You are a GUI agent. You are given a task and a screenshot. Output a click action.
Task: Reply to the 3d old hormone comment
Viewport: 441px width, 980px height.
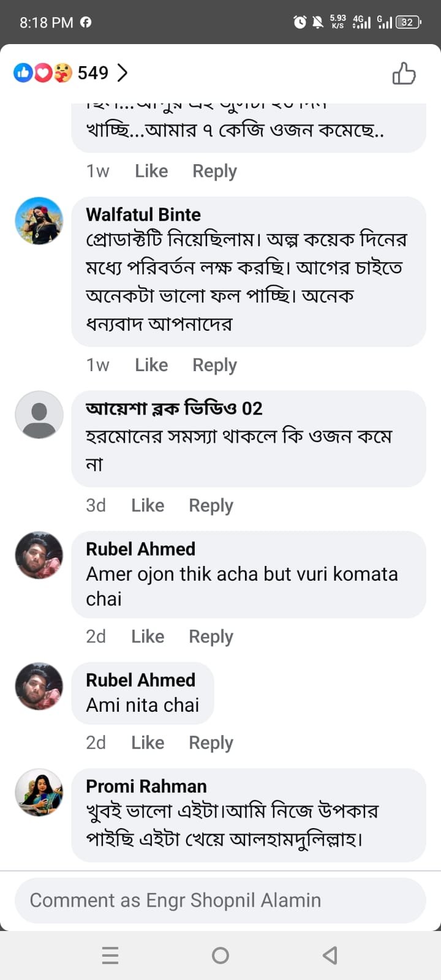[211, 505]
